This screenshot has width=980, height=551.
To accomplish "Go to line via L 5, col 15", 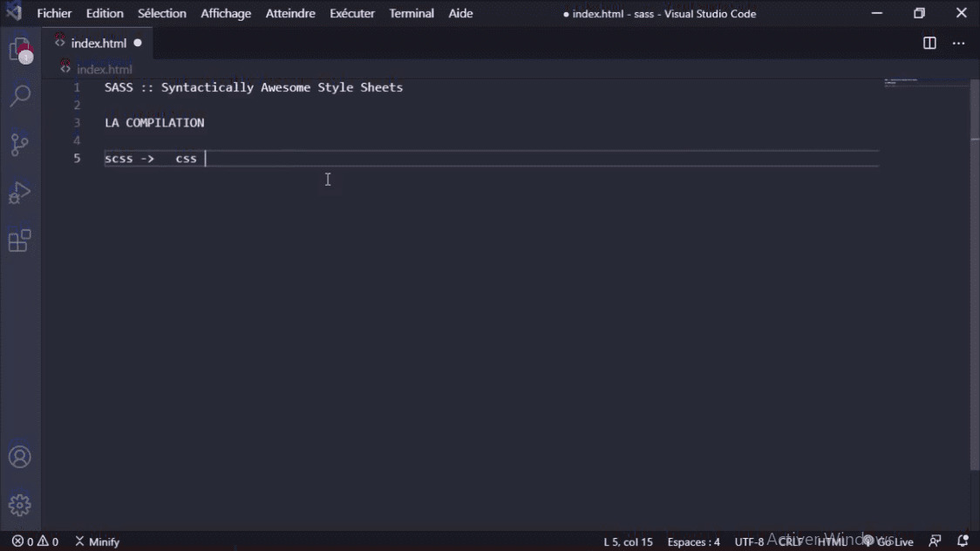I will pos(628,541).
